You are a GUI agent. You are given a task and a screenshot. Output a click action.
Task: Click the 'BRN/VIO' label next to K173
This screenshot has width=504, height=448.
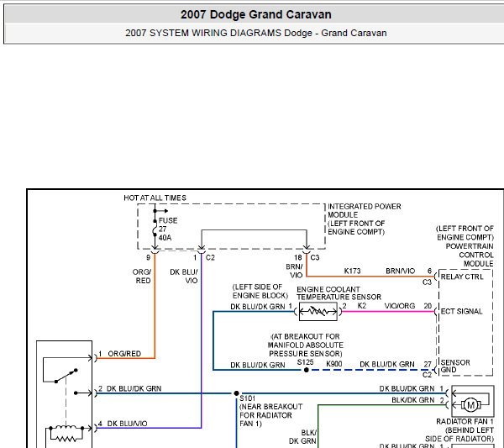coord(400,271)
